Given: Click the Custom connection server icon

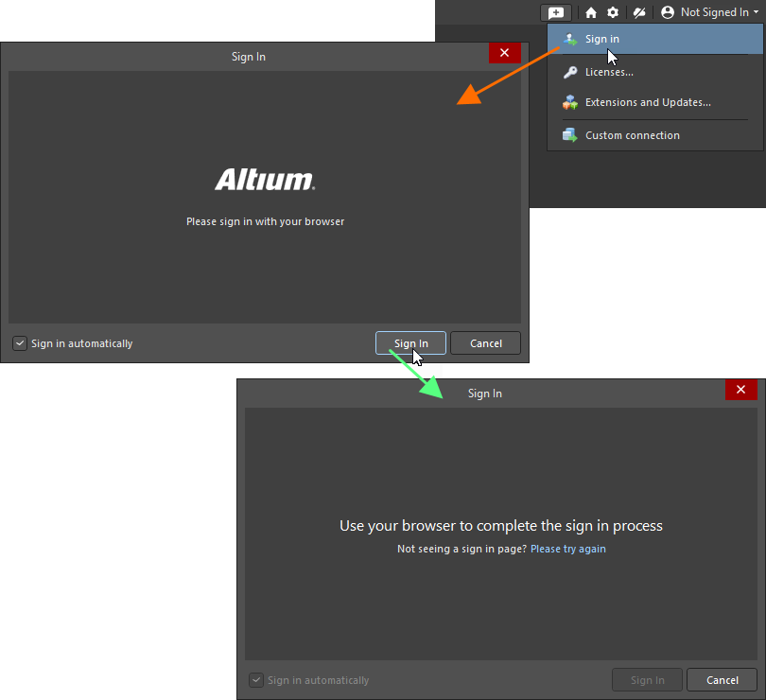Looking at the screenshot, I should tap(569, 135).
